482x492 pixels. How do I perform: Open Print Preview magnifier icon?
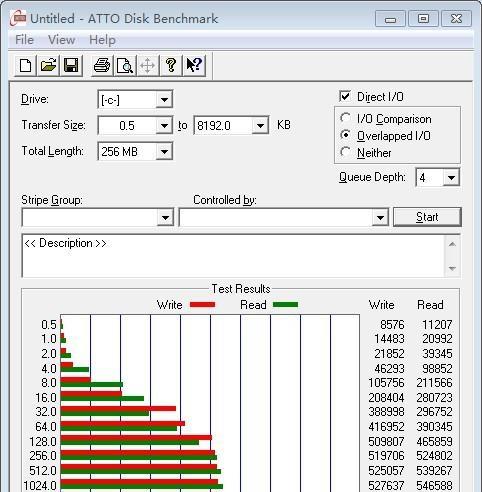(125, 65)
